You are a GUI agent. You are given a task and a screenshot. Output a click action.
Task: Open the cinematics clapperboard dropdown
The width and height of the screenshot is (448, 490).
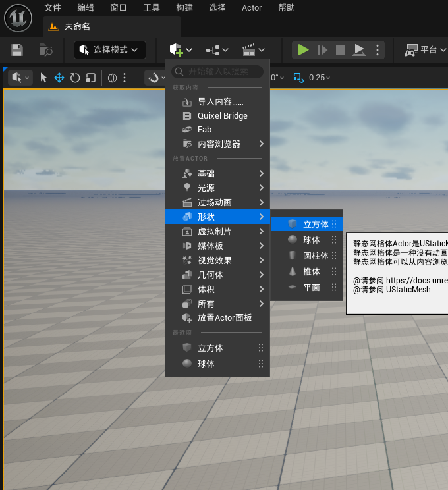[x=254, y=50]
